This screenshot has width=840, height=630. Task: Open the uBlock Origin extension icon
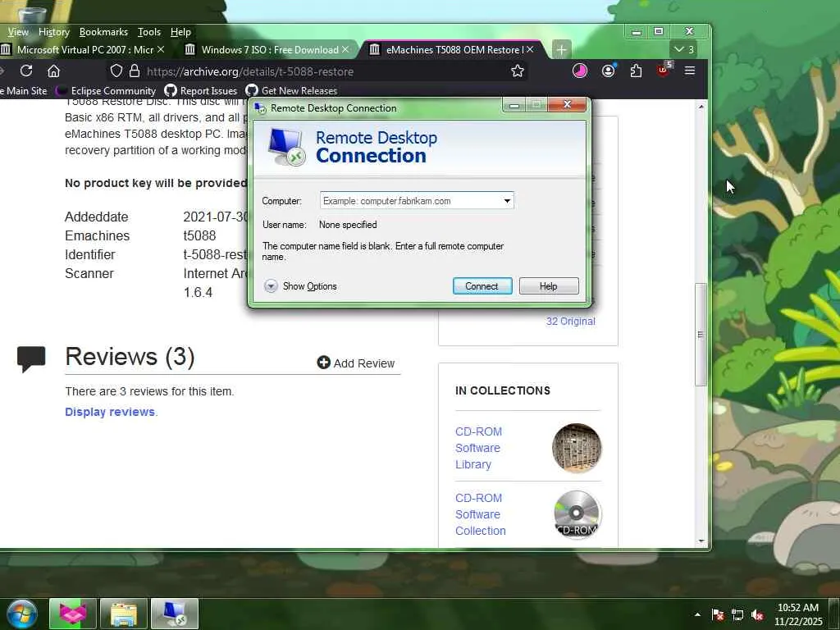point(663,70)
